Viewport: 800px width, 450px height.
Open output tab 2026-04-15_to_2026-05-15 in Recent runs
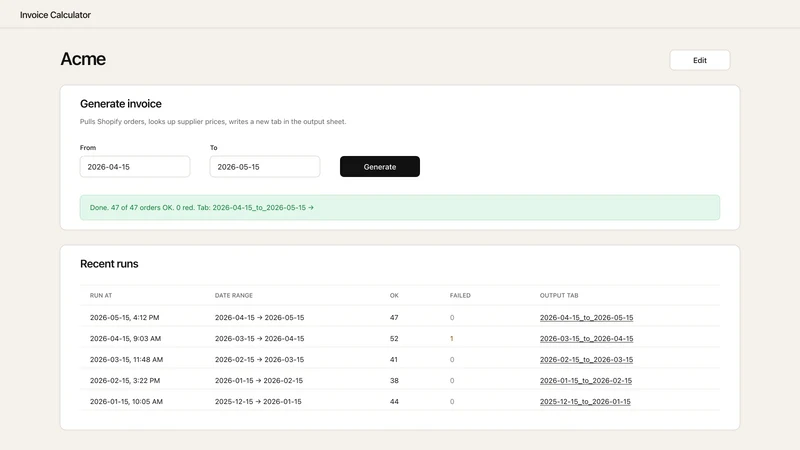click(x=586, y=317)
